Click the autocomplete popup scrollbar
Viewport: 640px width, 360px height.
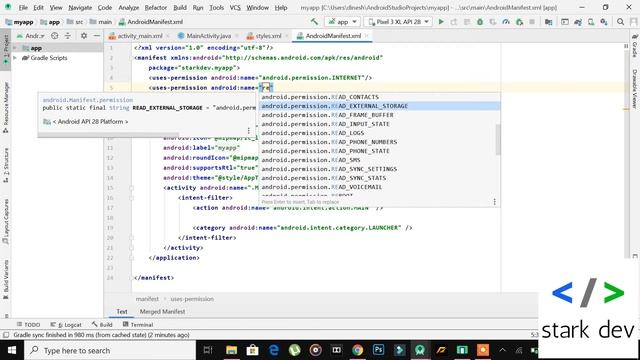(498, 140)
